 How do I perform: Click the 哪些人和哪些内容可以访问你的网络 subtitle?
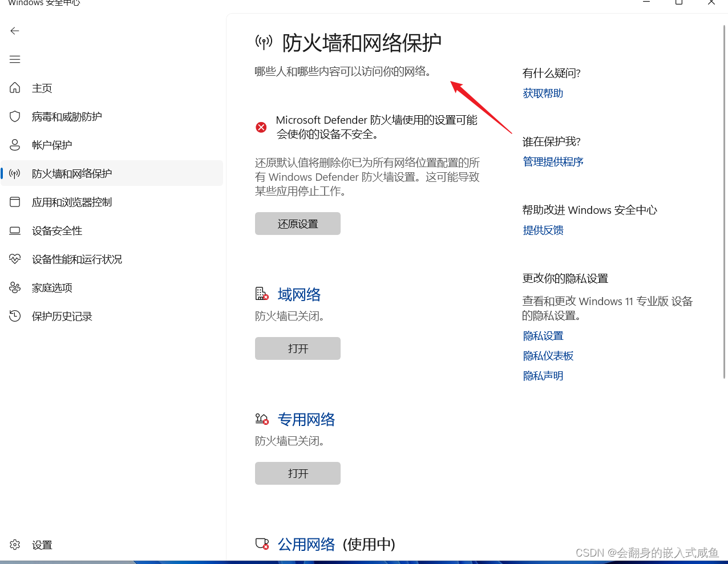point(343,71)
